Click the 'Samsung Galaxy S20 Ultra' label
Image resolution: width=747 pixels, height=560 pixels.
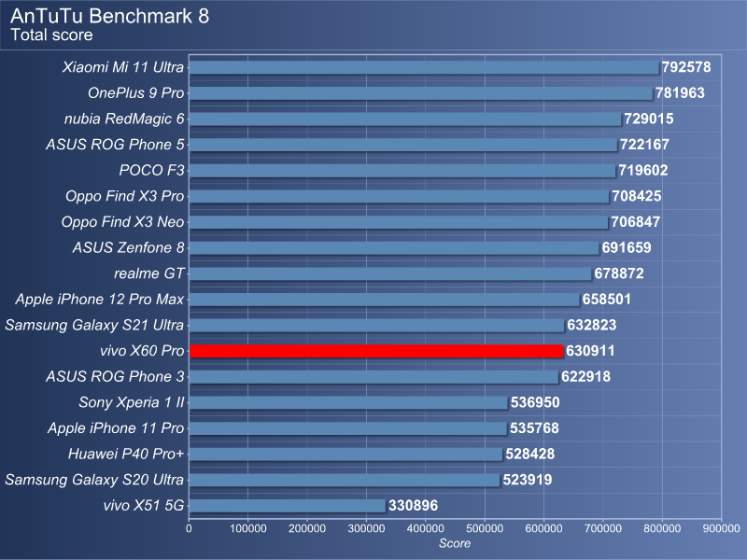click(x=94, y=479)
